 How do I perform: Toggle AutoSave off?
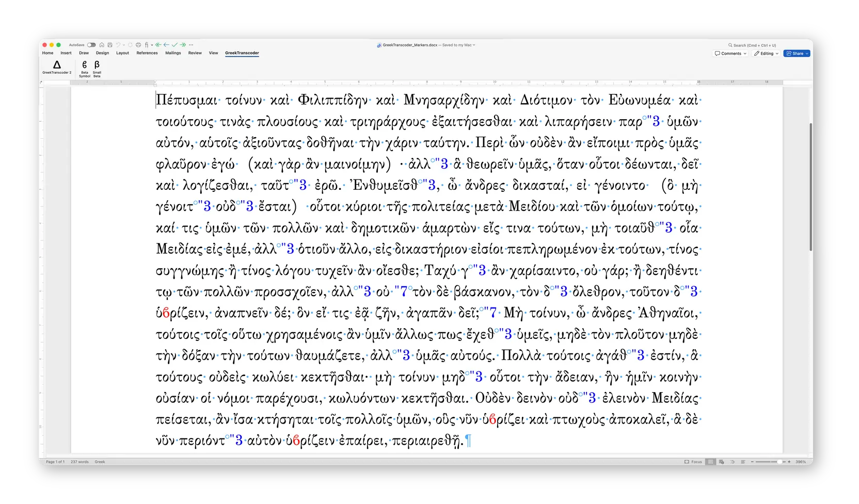[x=91, y=45]
